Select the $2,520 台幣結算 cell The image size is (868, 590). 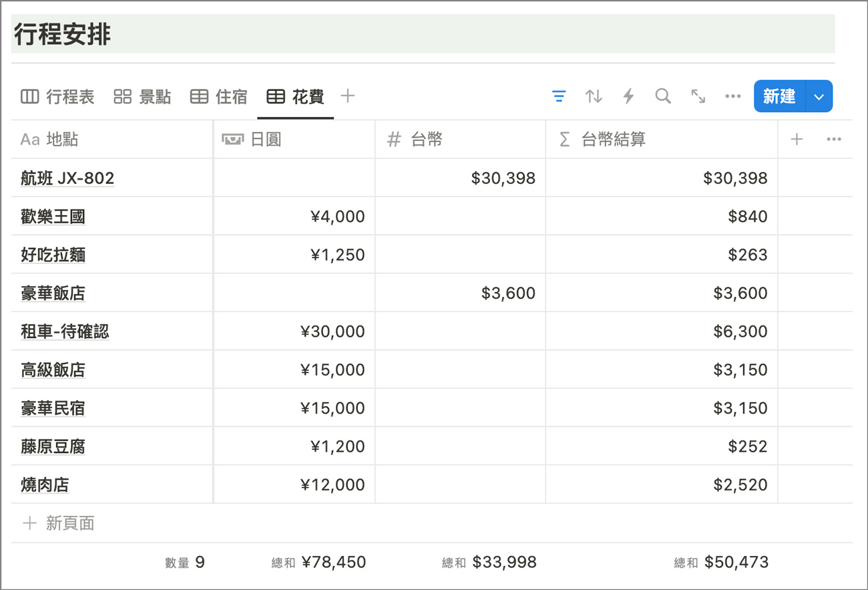[662, 484]
